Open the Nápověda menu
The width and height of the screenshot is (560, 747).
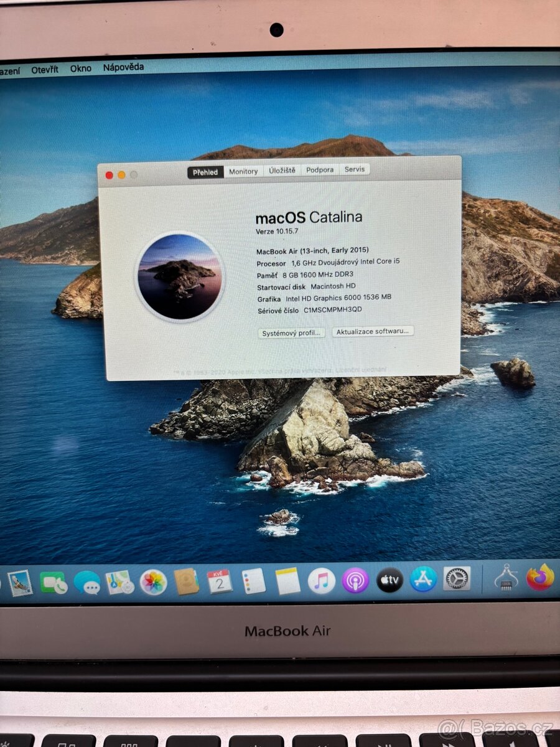click(124, 67)
